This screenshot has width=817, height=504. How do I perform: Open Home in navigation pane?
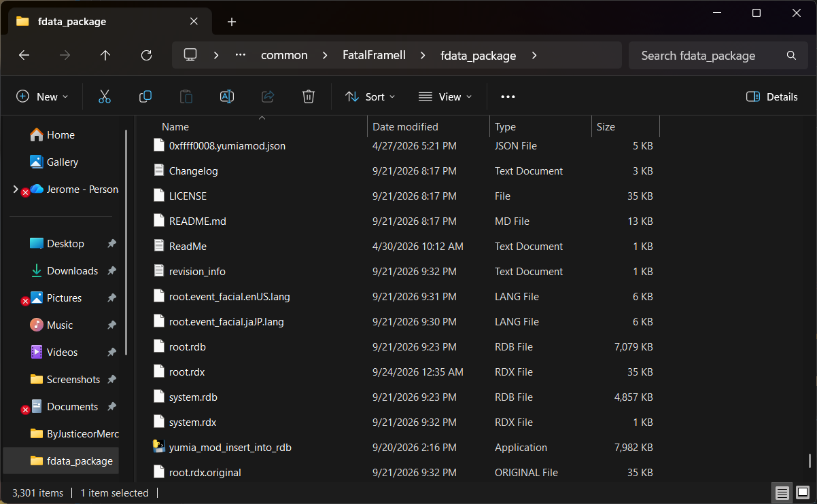(x=60, y=134)
